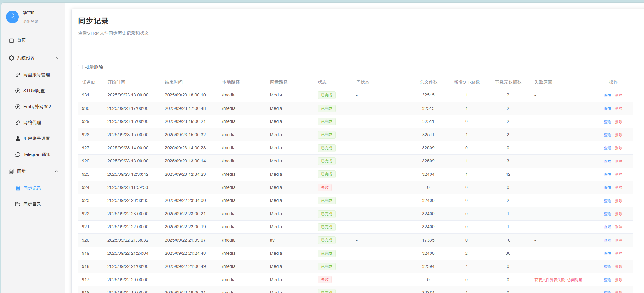
Task: Delete sync record 927
Action: point(619,148)
